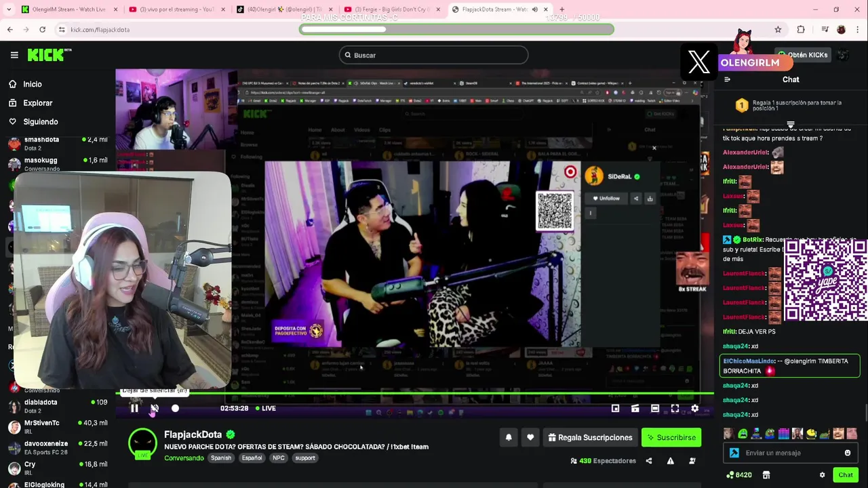Open the Kick hamburger menu
The height and width of the screenshot is (488, 868).
(14, 55)
